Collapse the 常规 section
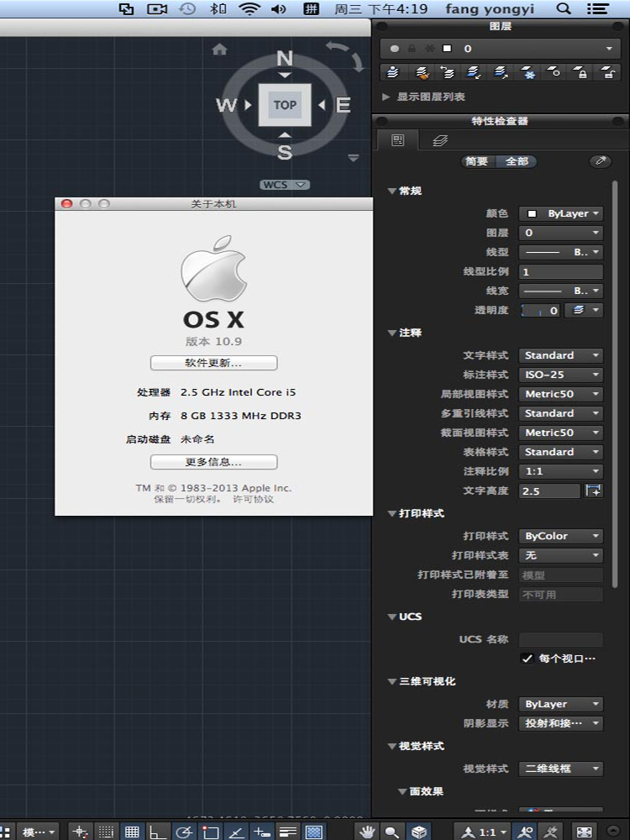 pyautogui.click(x=391, y=192)
